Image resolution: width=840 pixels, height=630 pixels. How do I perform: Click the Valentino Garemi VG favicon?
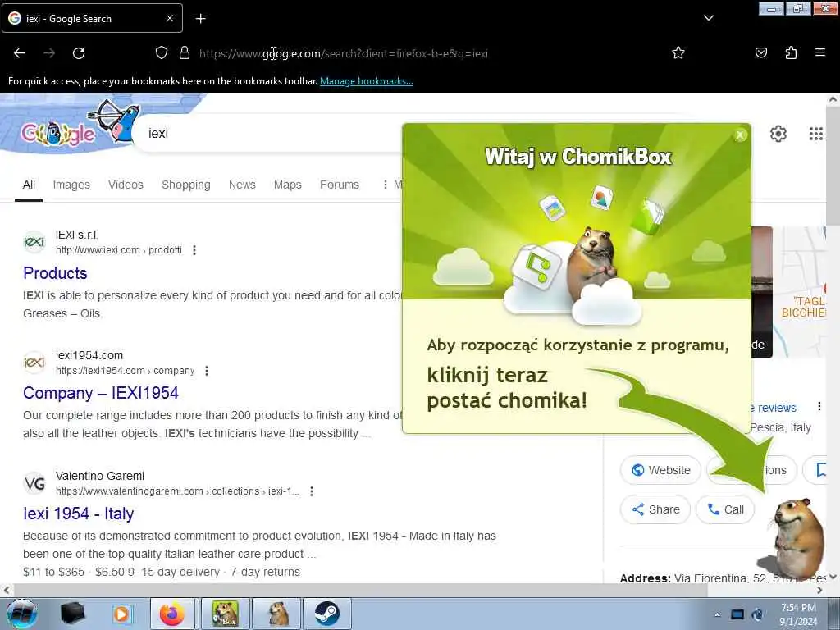point(34,483)
